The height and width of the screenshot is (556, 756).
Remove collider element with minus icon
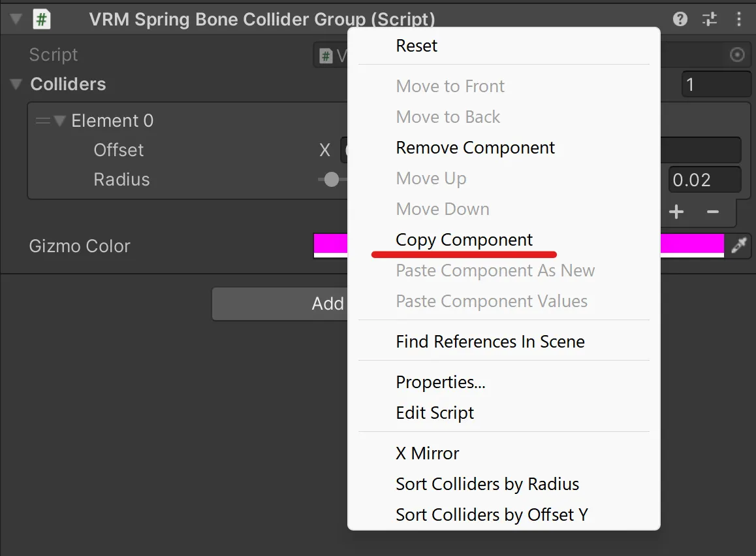713,212
